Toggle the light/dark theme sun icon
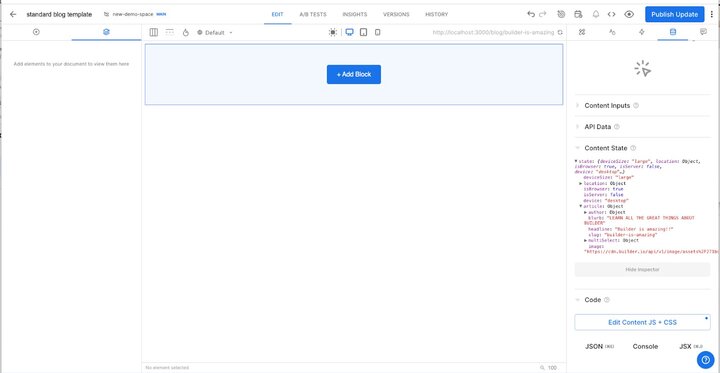Screen dimensions: 720x373 333,32
